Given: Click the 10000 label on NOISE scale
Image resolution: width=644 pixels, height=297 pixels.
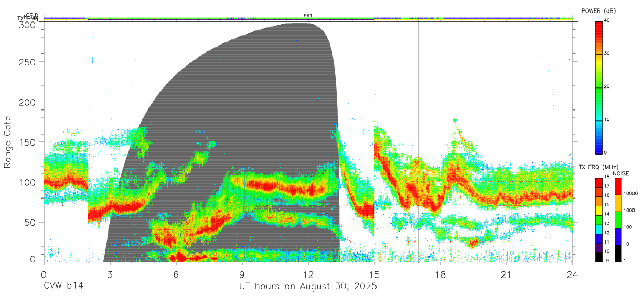Looking at the screenshot, I should point(630,194).
